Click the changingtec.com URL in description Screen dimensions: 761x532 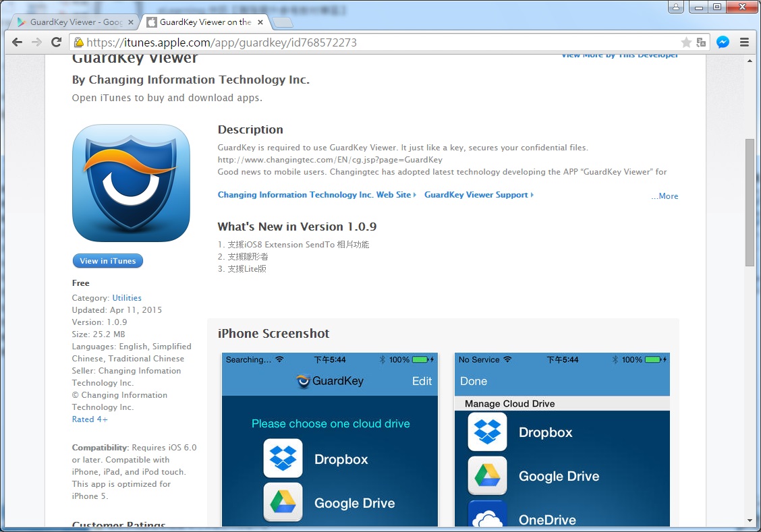pos(330,160)
